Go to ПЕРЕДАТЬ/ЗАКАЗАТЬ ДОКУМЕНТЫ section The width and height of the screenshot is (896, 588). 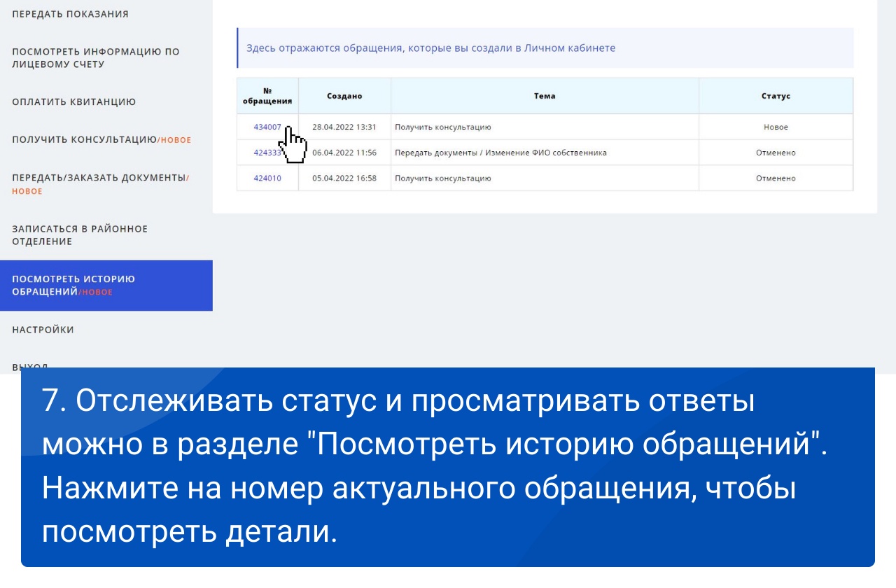pos(101,184)
